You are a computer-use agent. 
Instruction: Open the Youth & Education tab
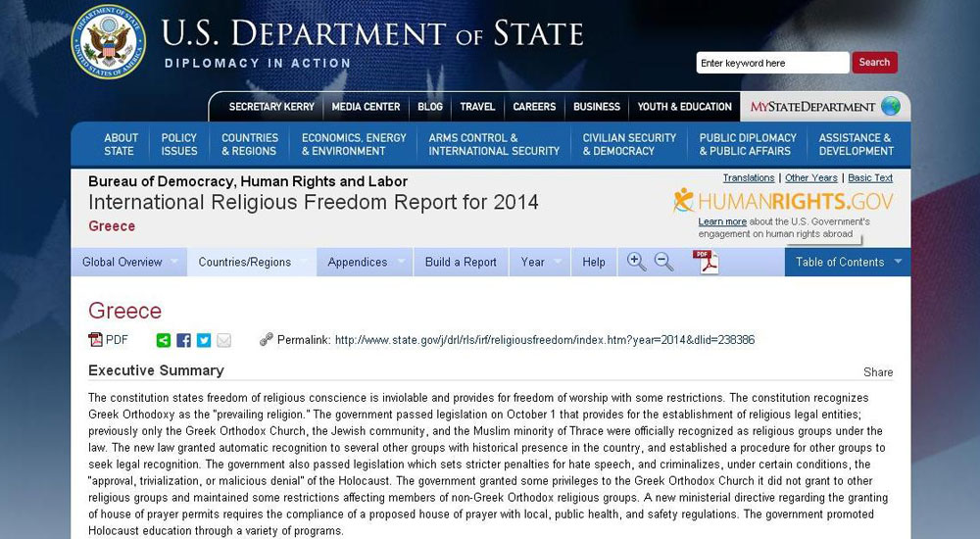pos(684,106)
